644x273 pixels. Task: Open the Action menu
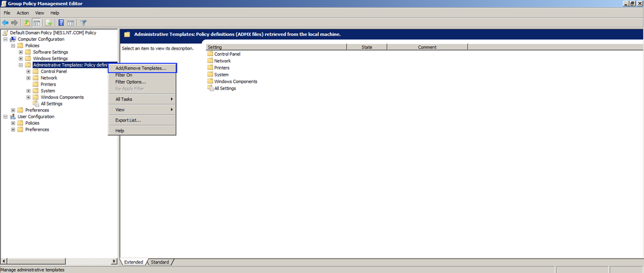(23, 13)
